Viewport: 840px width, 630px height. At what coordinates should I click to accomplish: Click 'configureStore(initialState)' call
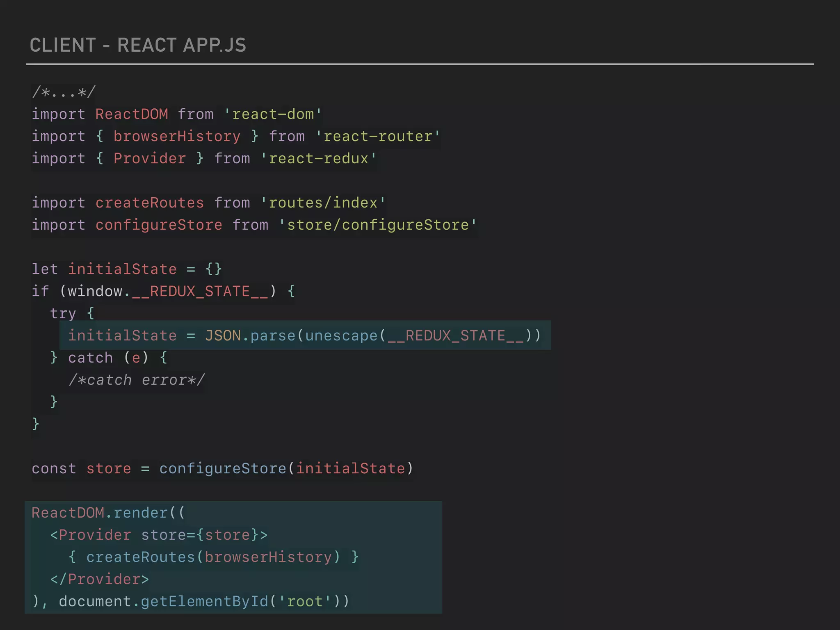(x=286, y=468)
